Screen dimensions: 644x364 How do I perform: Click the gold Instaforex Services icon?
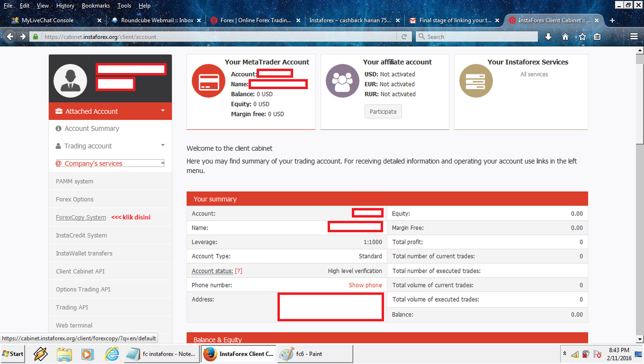476,81
